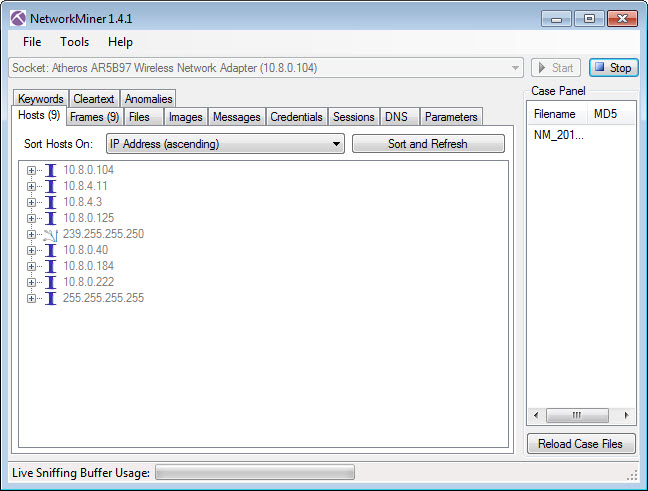The image size is (648, 491).
Task: Click the host icon next to 10.8.0.184
Action: coord(51,266)
